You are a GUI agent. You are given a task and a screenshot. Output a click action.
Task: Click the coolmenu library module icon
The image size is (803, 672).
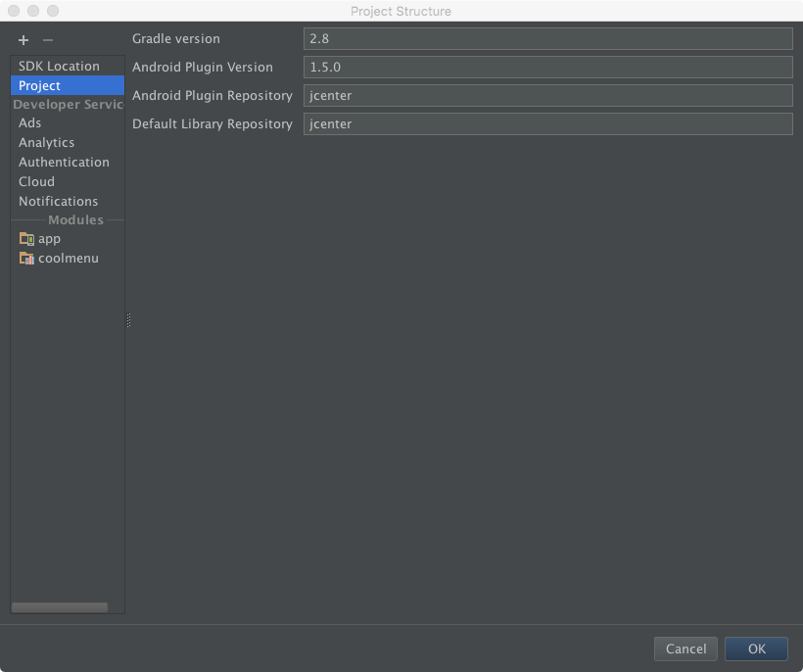pyautogui.click(x=26, y=259)
